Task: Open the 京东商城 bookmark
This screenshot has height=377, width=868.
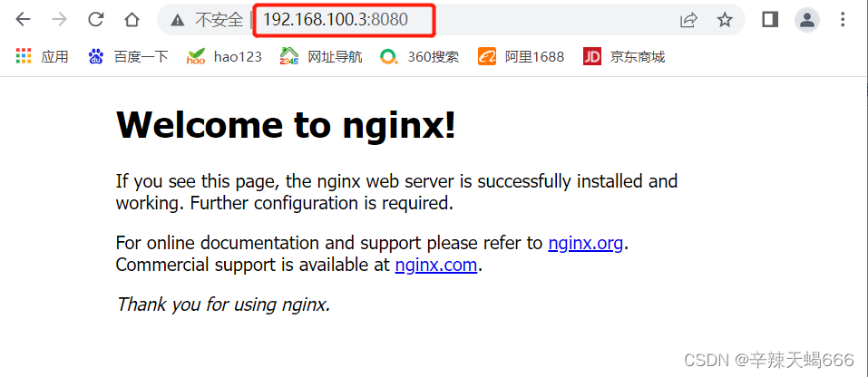Action: coord(624,56)
